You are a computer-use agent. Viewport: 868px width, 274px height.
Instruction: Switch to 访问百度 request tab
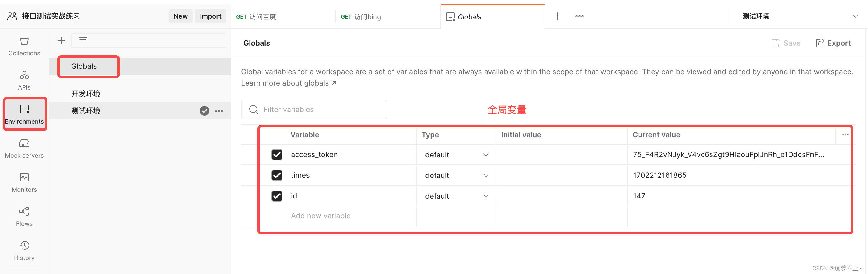[283, 16]
